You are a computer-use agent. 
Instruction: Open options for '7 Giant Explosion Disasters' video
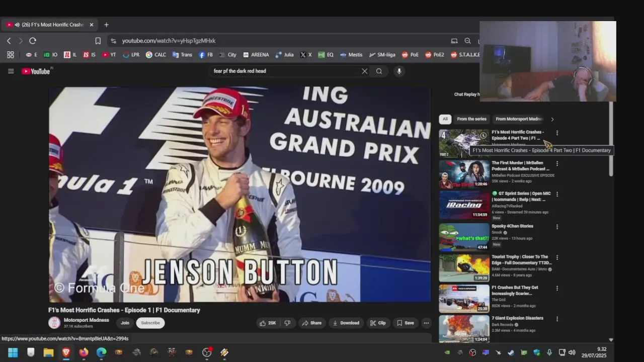(x=557, y=319)
